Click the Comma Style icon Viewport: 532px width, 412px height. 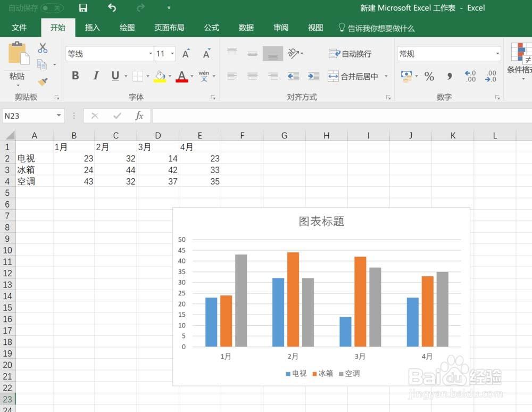[x=448, y=76]
